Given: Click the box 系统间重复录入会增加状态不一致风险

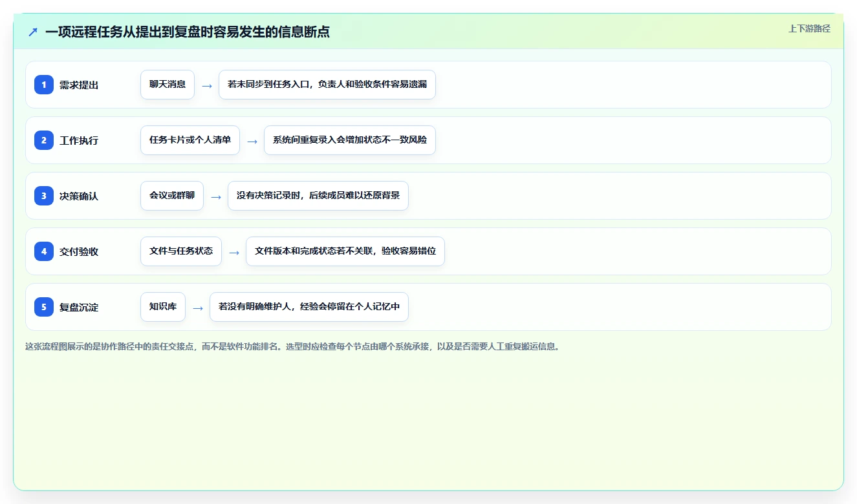Looking at the screenshot, I should click(350, 140).
